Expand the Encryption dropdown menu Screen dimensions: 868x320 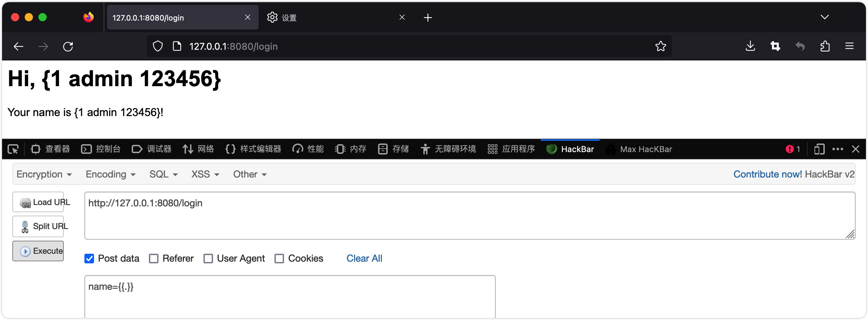click(x=44, y=174)
